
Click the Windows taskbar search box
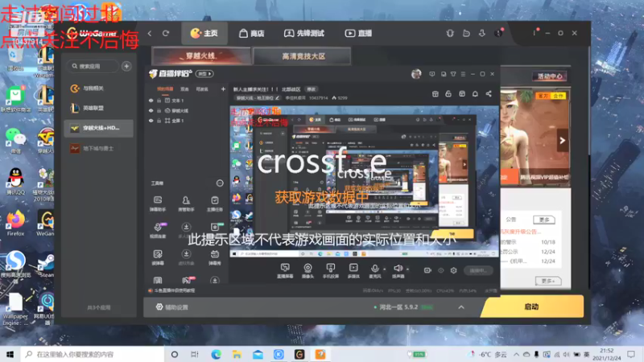tap(93, 354)
